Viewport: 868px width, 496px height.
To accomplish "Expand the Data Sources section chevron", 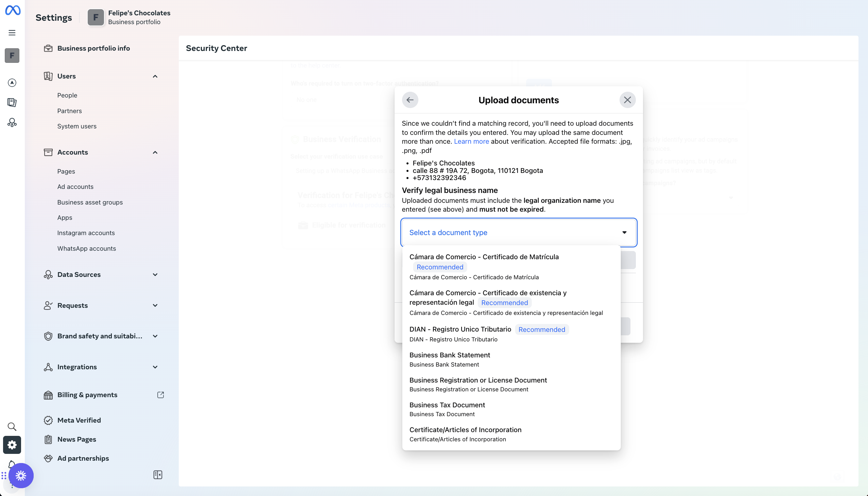I will pyautogui.click(x=155, y=274).
